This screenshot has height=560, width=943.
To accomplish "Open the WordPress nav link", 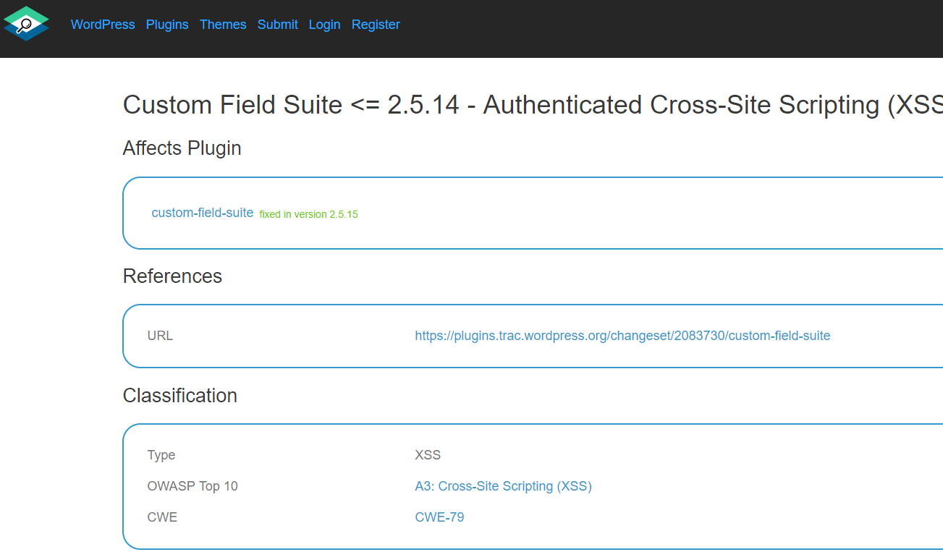I will (103, 25).
